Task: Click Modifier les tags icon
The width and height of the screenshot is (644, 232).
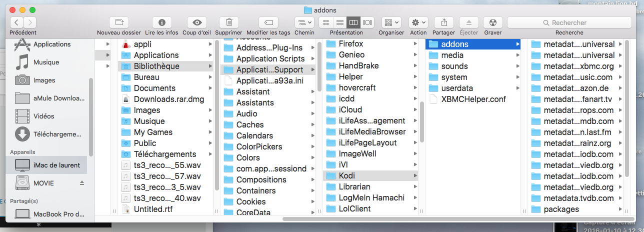Action: pyautogui.click(x=268, y=22)
